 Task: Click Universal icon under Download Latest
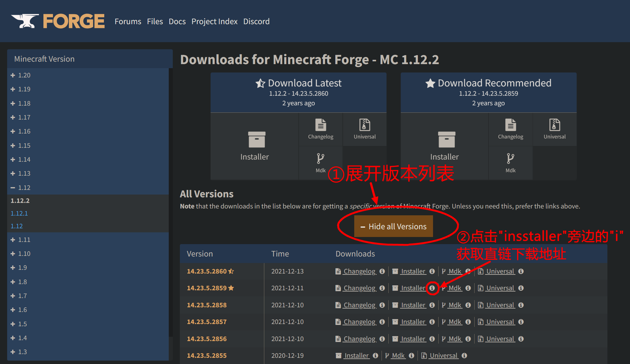[364, 129]
